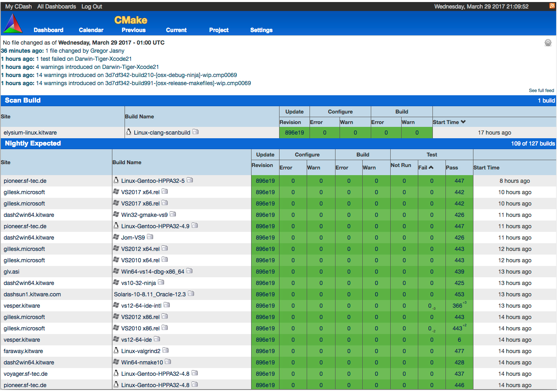Open notes icon next to Linux-valgrind2
The width and height of the screenshot is (557, 392).
coord(166,350)
